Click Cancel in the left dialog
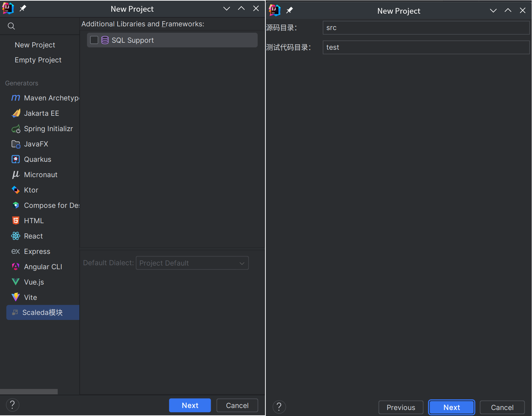Screen dimensions: 532x416 237,405
